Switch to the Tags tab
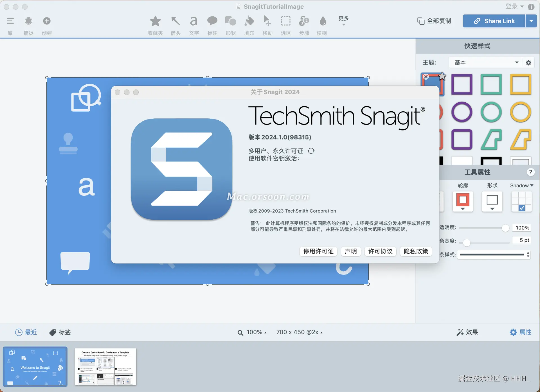The image size is (540, 392). click(x=60, y=332)
